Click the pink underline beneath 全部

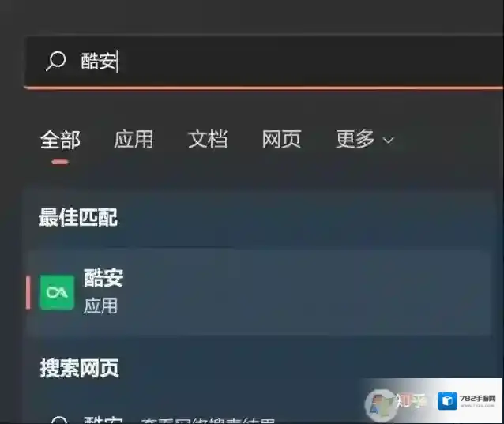tap(60, 162)
